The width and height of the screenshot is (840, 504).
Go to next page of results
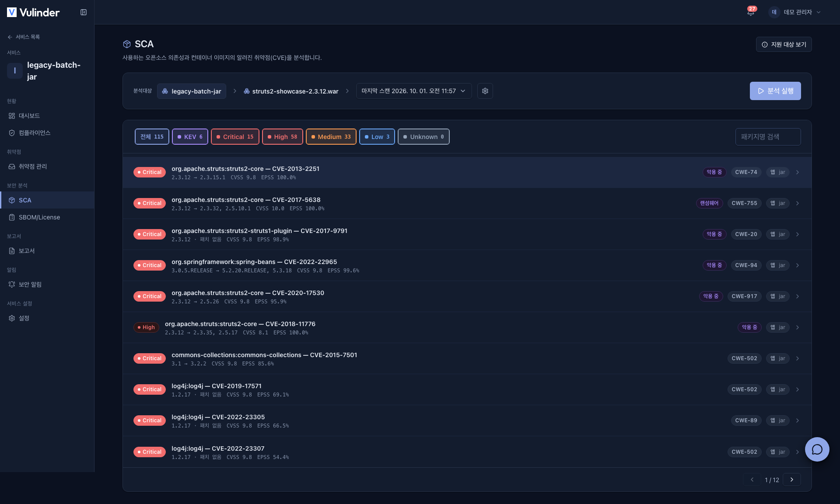[792, 480]
